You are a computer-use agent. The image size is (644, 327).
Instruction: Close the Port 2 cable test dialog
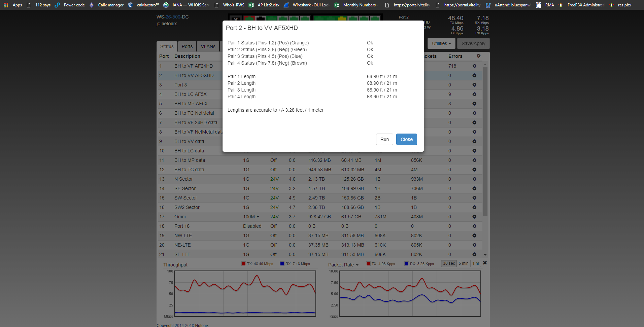(x=406, y=139)
